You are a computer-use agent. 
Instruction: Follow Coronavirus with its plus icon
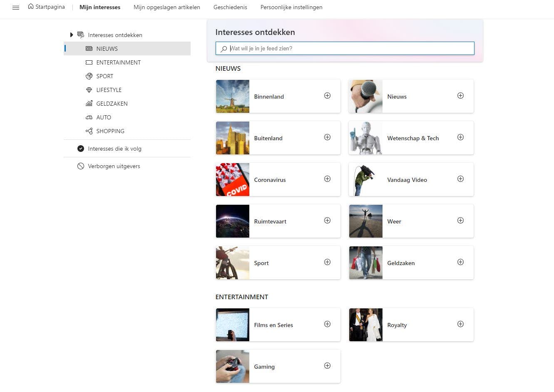pyautogui.click(x=328, y=179)
